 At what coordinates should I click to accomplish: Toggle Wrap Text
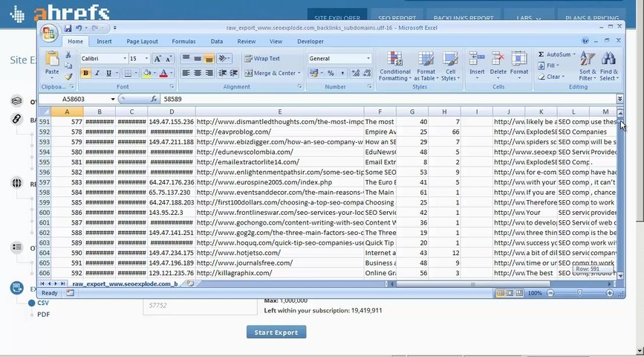coord(262,59)
